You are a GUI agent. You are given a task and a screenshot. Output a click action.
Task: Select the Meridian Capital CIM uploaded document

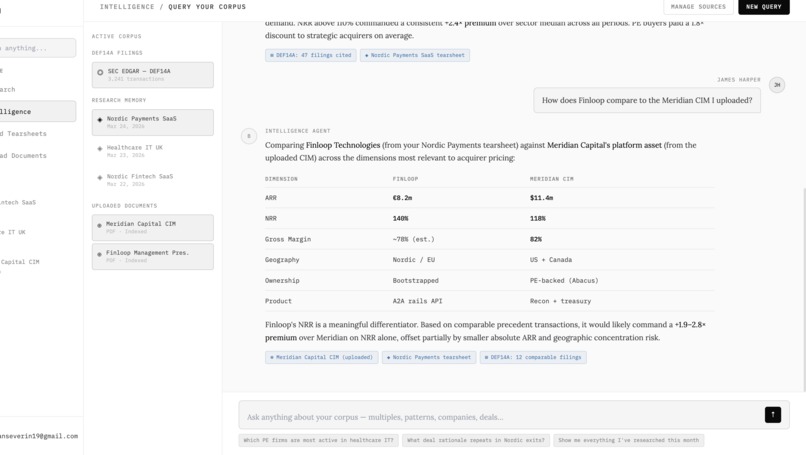point(153,227)
